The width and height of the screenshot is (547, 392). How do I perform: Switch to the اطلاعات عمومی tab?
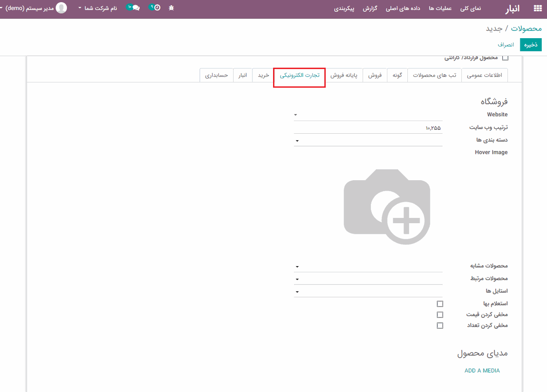pos(485,75)
